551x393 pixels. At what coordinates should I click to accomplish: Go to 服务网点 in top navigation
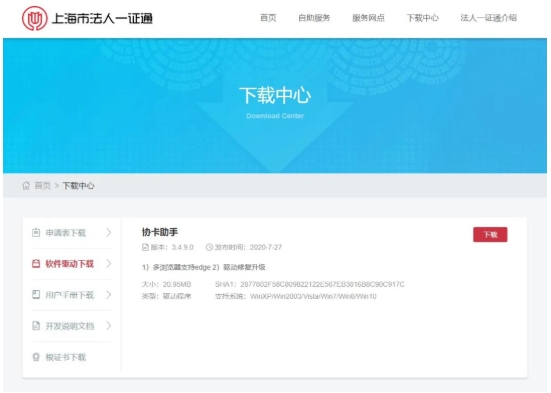tap(368, 18)
